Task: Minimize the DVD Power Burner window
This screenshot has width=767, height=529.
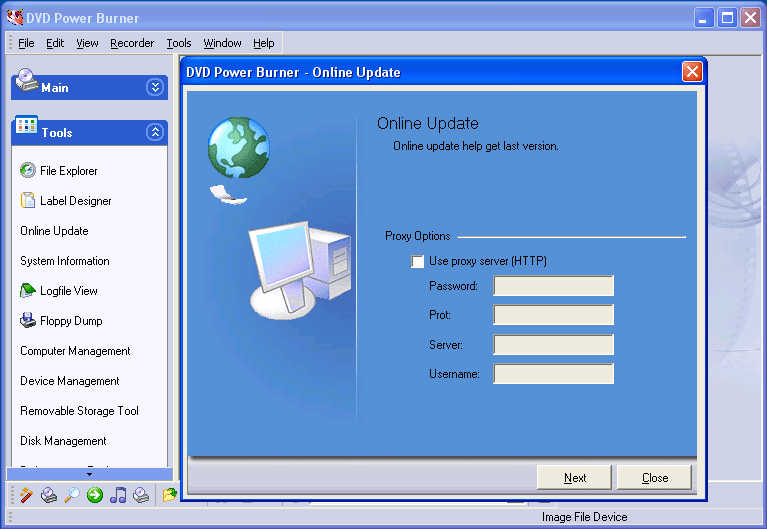Action: 704,18
